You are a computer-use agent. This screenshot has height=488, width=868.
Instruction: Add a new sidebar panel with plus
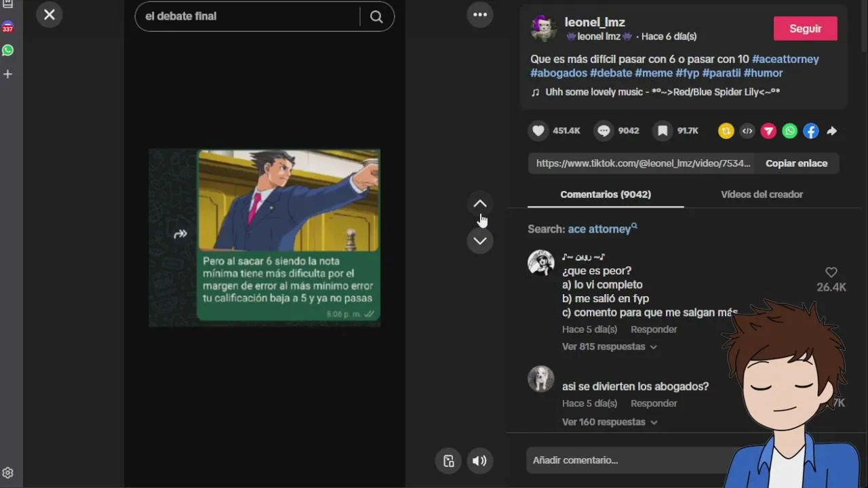8,74
